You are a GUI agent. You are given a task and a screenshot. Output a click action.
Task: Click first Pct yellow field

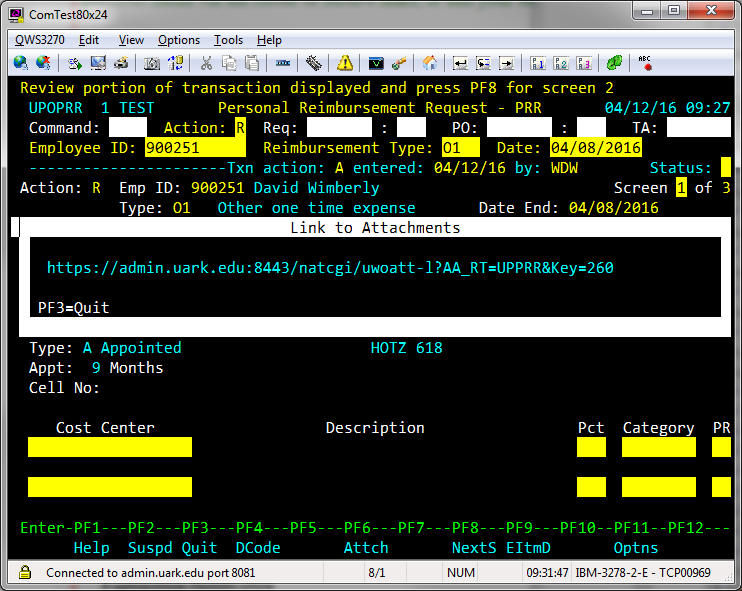[x=591, y=447]
